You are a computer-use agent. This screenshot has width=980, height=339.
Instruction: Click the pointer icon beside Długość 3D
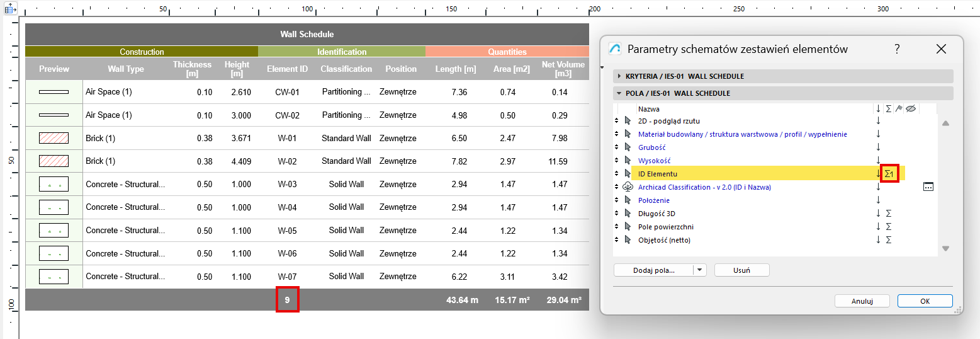click(x=627, y=214)
